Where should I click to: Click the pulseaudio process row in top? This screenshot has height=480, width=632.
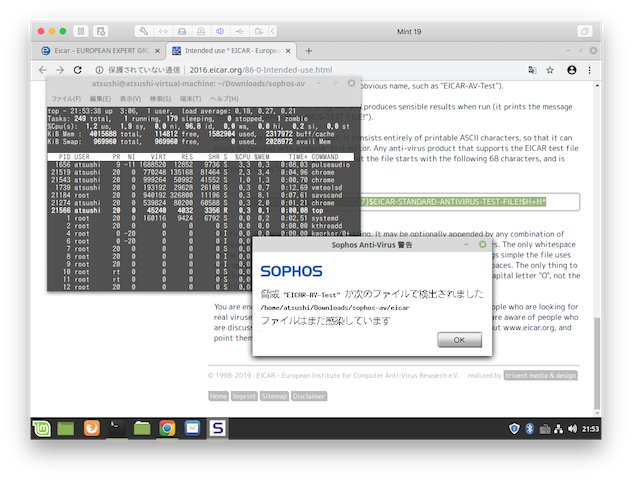pyautogui.click(x=200, y=165)
